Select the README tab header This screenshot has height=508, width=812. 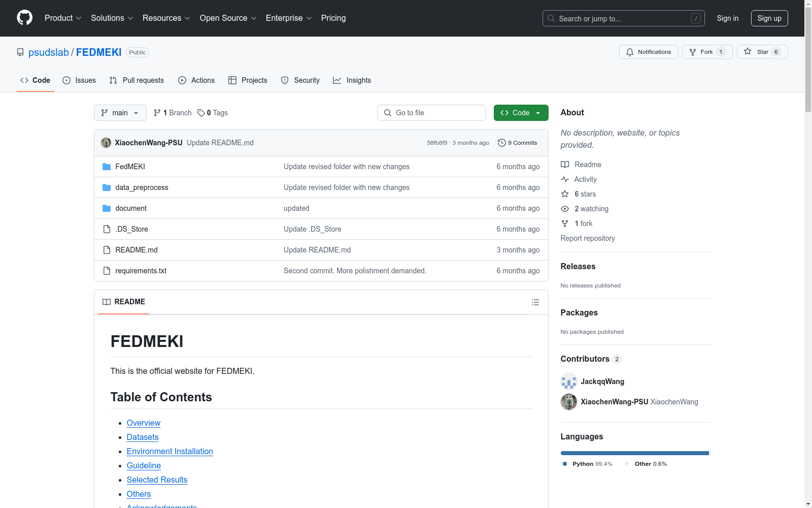coord(124,302)
